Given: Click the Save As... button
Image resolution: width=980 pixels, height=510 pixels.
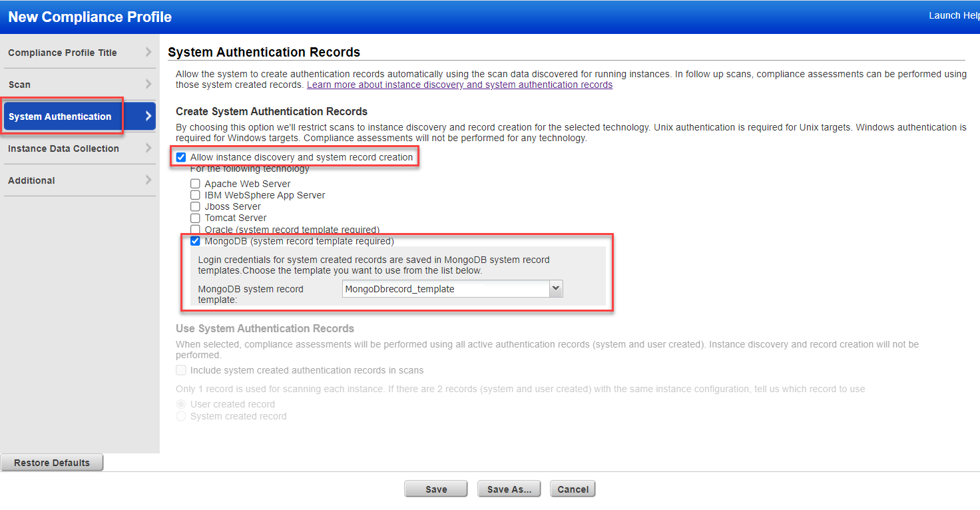Looking at the screenshot, I should tap(509, 489).
